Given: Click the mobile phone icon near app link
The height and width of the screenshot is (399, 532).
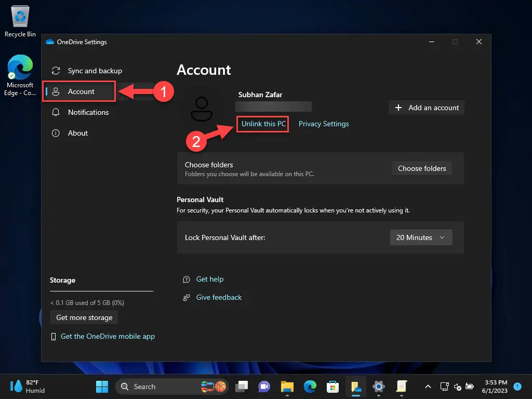Looking at the screenshot, I should tap(54, 337).
